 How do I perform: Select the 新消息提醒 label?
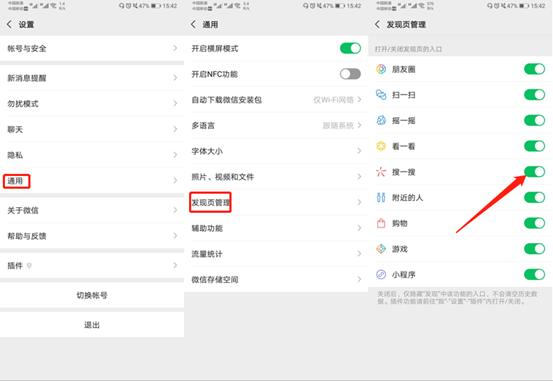(x=27, y=78)
